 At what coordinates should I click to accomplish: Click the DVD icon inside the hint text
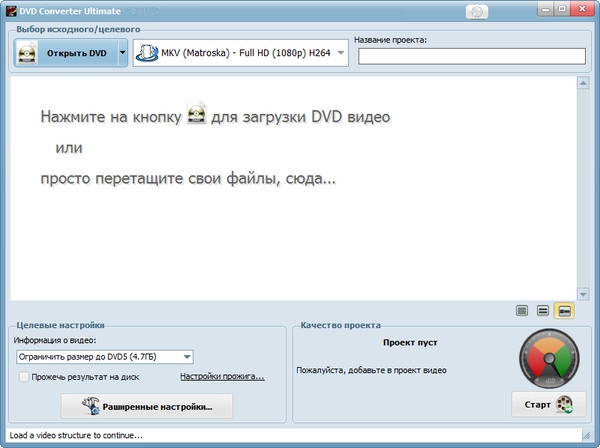(197, 116)
